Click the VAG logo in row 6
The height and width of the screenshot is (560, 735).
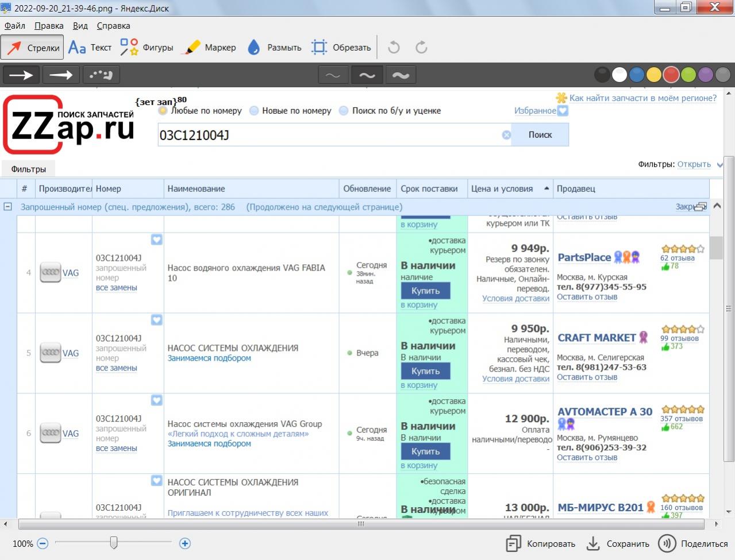point(51,434)
